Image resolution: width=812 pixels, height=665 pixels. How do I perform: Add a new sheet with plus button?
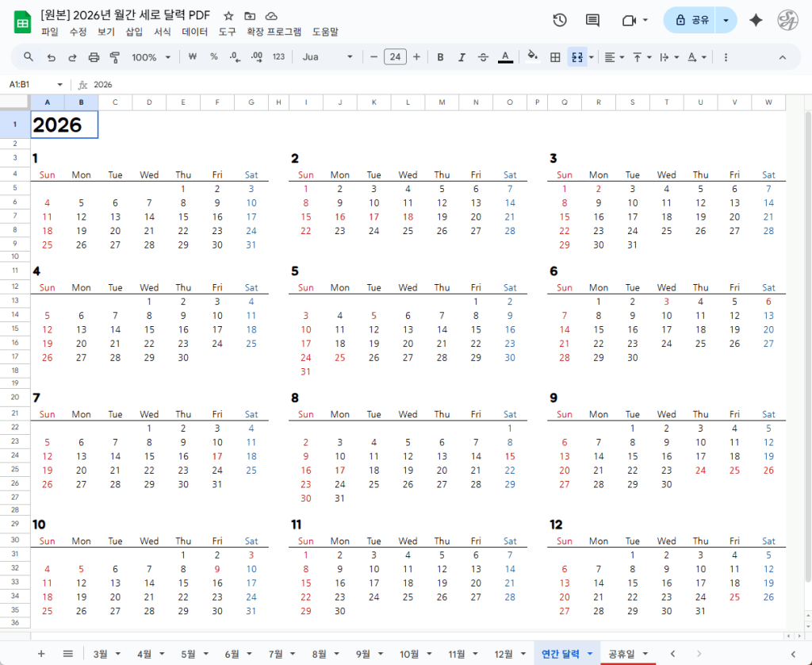(41, 653)
